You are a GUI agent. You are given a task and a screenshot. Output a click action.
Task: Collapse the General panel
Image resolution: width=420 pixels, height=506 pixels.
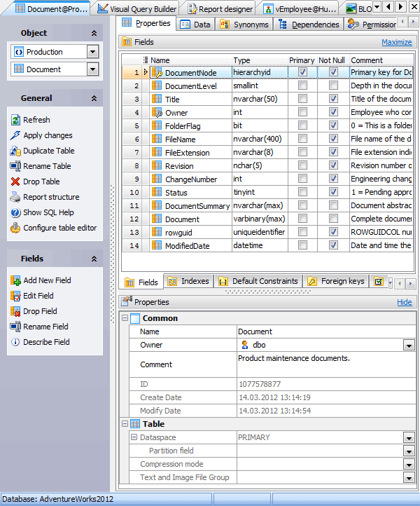[x=94, y=98]
